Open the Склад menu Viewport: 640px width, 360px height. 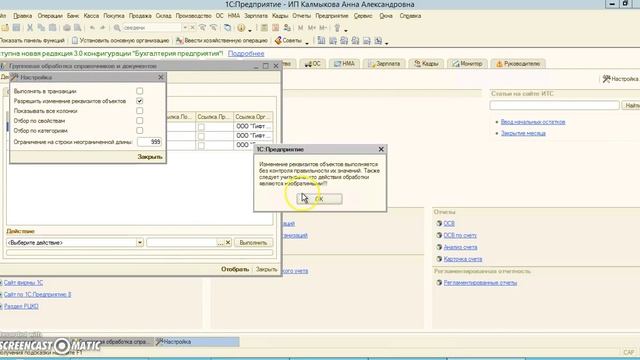163,16
